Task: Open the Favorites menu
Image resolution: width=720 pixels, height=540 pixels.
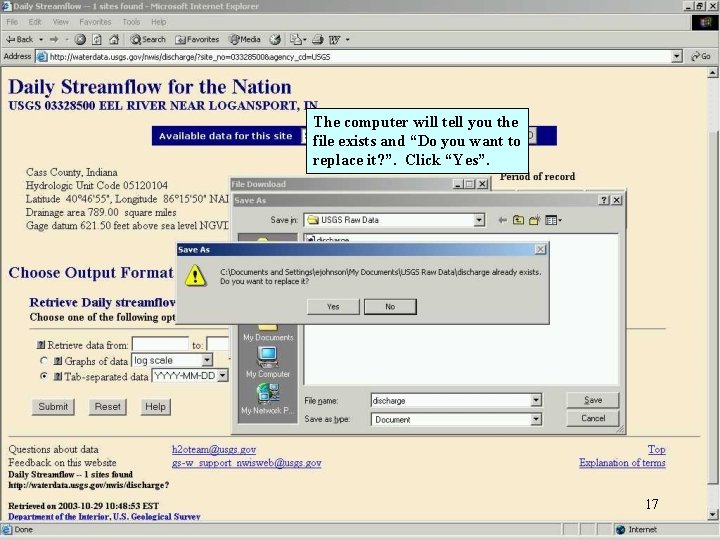Action: [95, 22]
